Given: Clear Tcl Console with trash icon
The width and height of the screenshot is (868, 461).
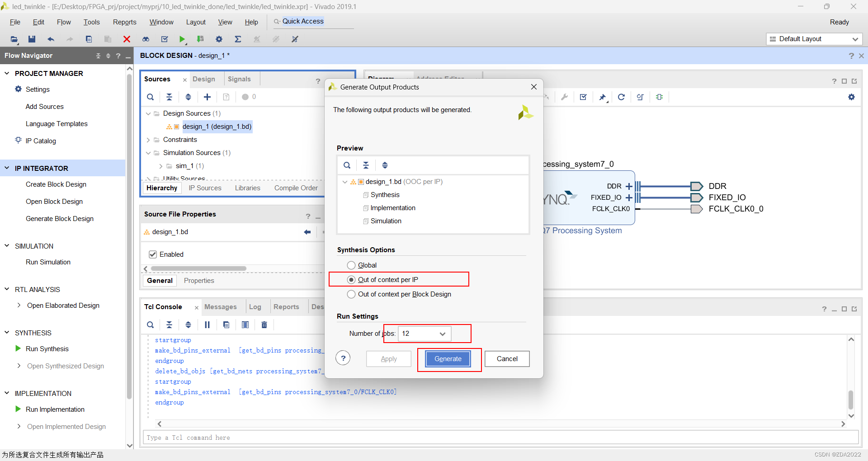Looking at the screenshot, I should [x=264, y=325].
